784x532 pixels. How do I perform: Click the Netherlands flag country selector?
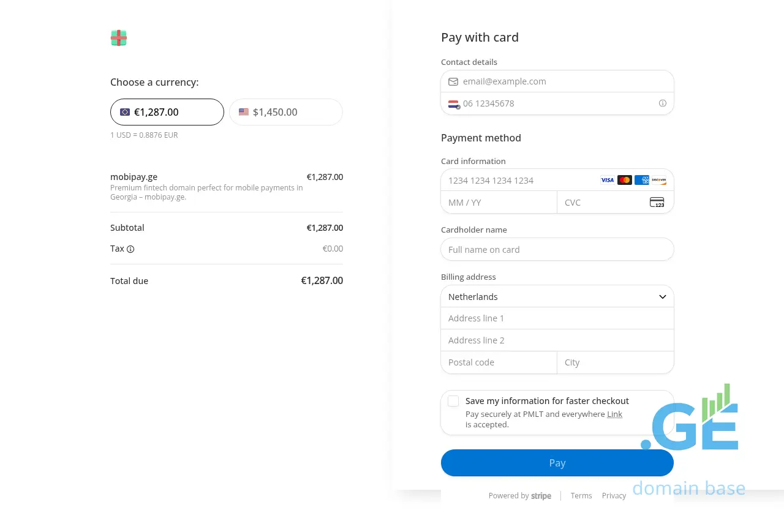pyautogui.click(x=453, y=104)
